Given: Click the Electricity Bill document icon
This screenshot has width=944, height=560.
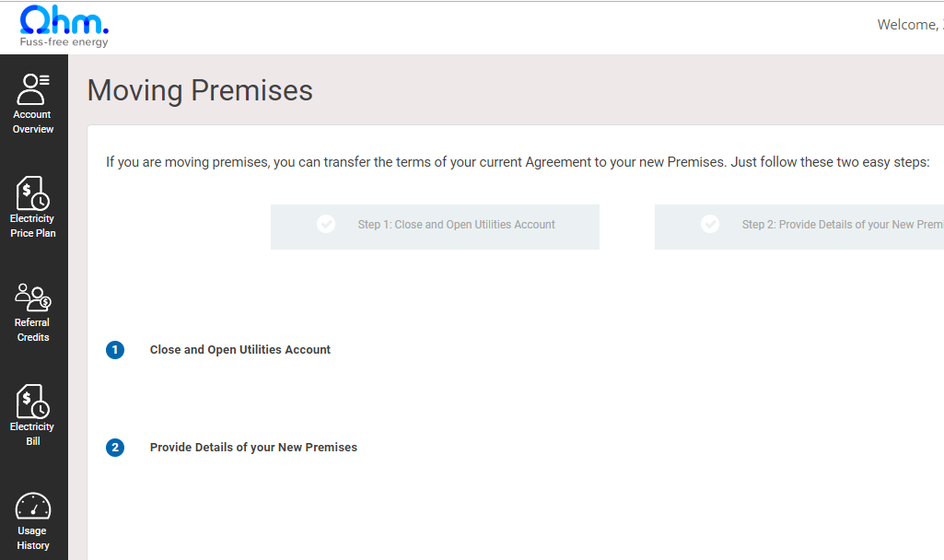Looking at the screenshot, I should [x=33, y=401].
